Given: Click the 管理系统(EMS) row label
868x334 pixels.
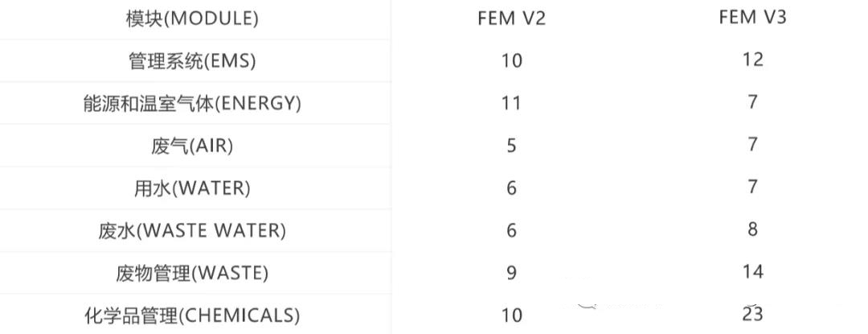Looking at the screenshot, I should [192, 61].
